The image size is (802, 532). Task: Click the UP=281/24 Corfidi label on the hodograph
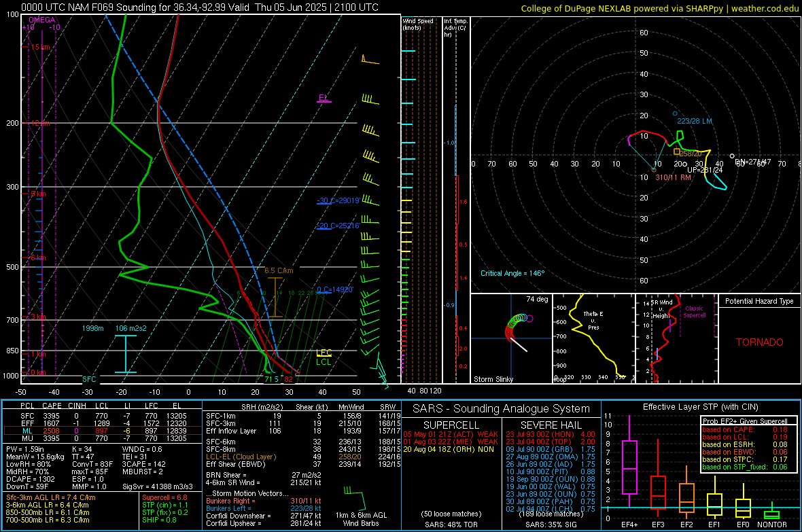(x=705, y=170)
